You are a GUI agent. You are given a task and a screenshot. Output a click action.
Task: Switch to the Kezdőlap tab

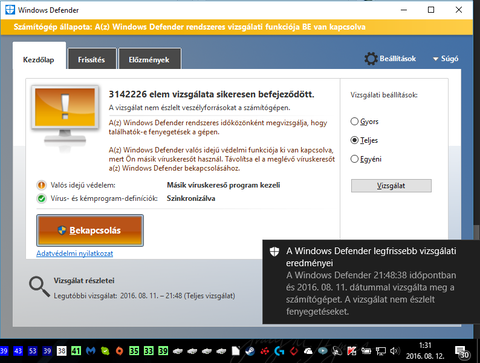pyautogui.click(x=39, y=56)
